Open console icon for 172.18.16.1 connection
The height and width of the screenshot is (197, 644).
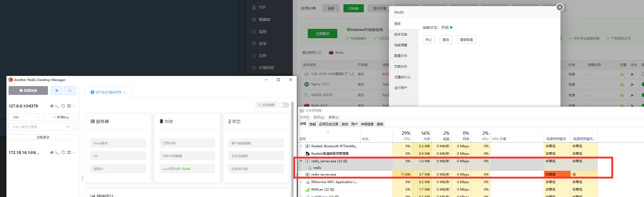tap(57, 153)
